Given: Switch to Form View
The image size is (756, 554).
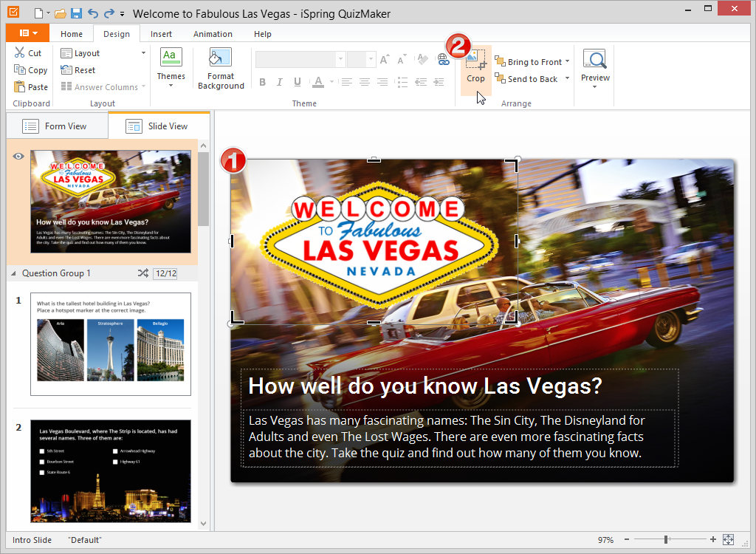Looking at the screenshot, I should coord(56,126).
